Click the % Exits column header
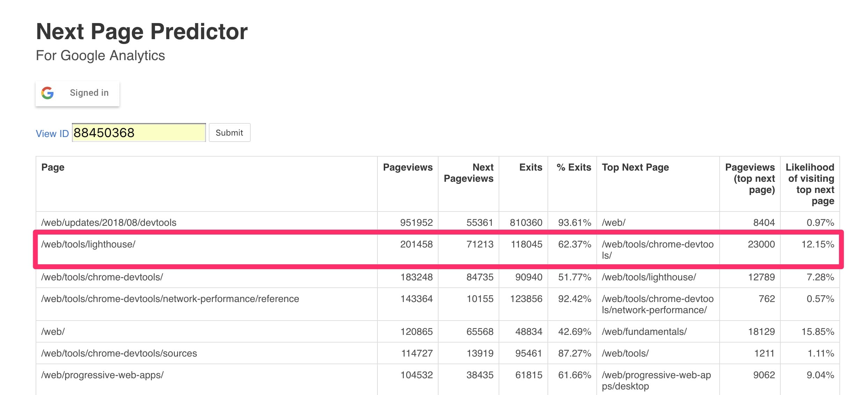 pyautogui.click(x=574, y=167)
